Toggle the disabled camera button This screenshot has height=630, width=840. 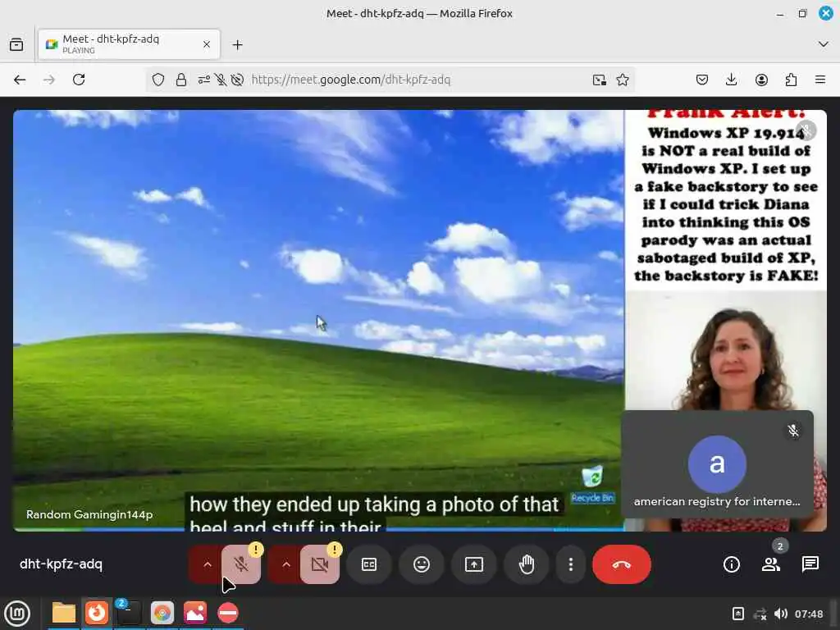pos(320,564)
